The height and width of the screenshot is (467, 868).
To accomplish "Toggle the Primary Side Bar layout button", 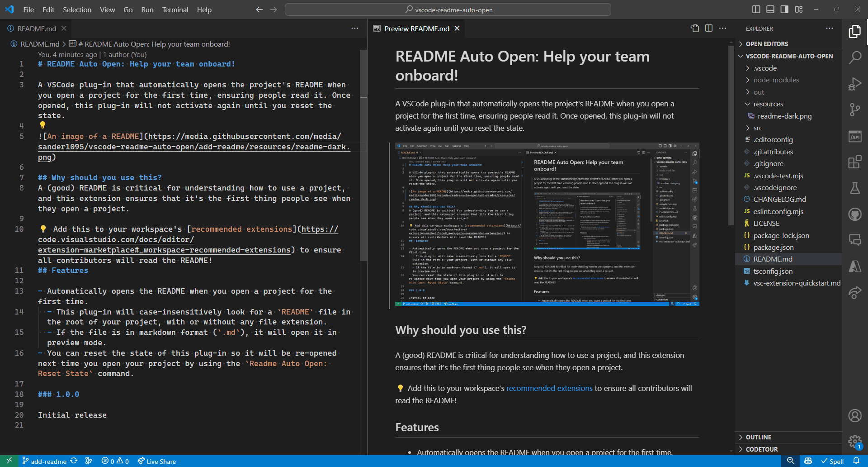I will click(x=756, y=10).
